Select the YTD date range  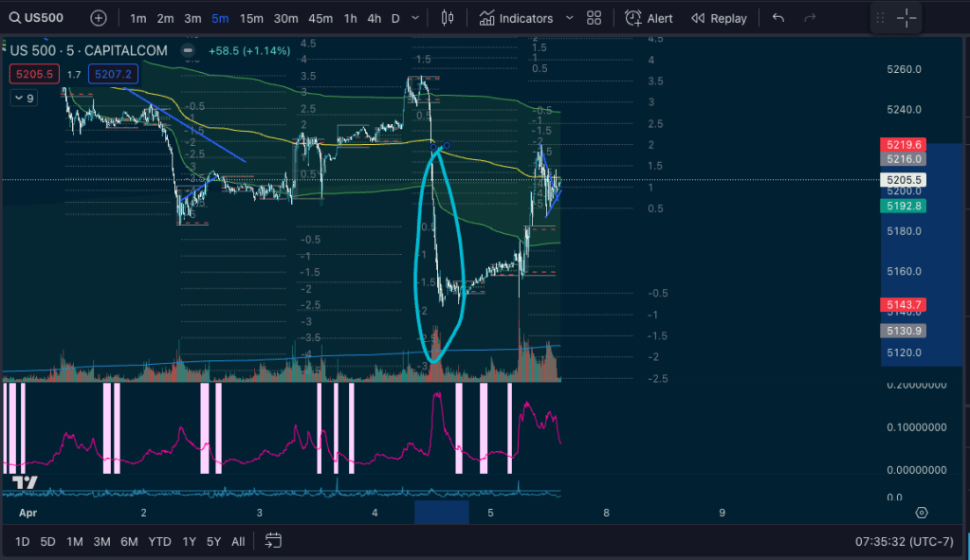click(159, 541)
